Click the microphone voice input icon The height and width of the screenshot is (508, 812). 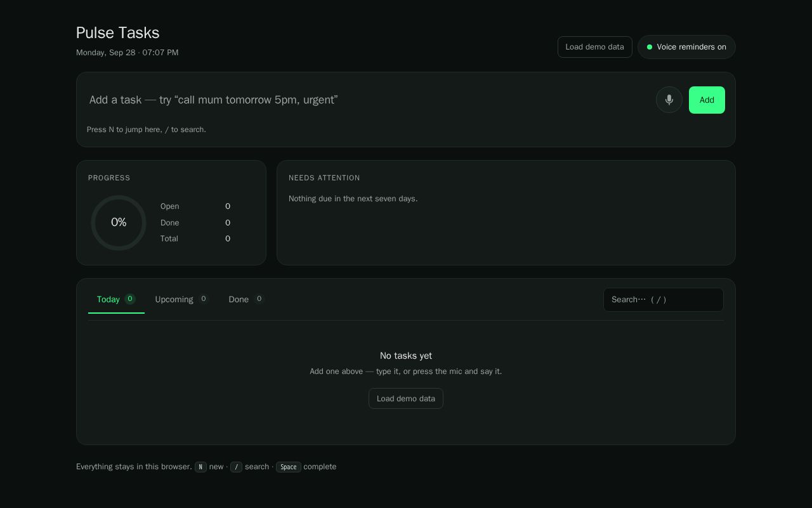coord(669,100)
